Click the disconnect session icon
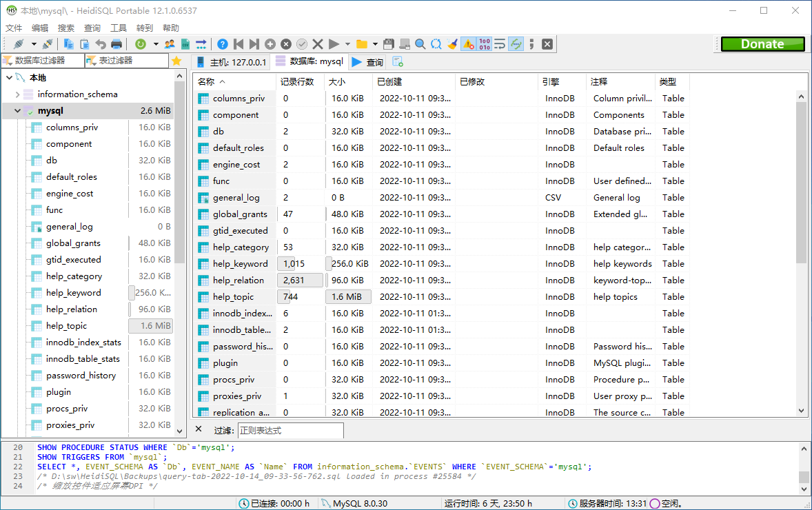 pos(48,44)
